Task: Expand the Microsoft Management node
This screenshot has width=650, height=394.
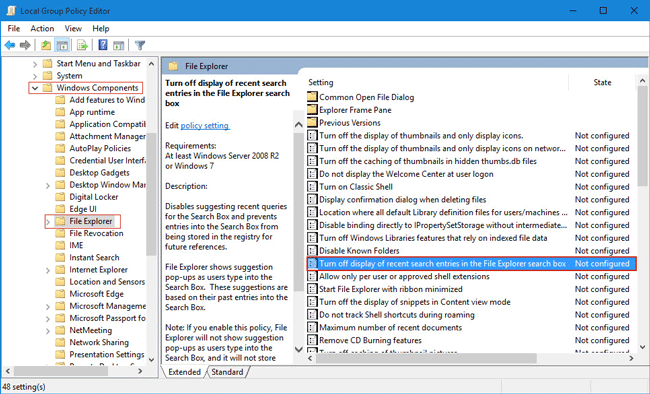Action: point(48,306)
